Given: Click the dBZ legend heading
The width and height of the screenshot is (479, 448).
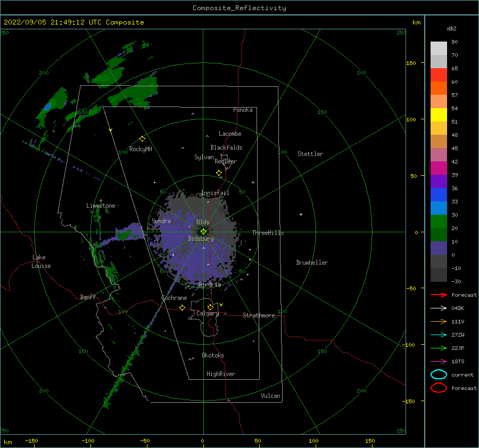Looking at the screenshot, I should pos(451,28).
